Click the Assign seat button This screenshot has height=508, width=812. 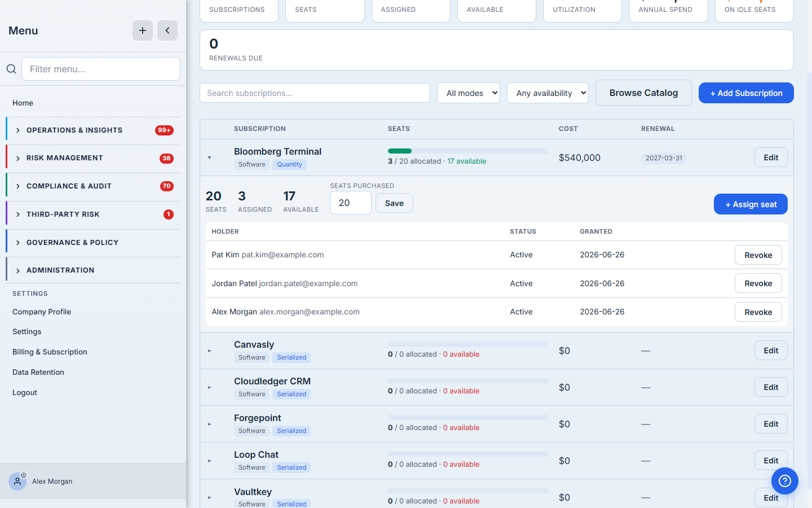pos(751,204)
